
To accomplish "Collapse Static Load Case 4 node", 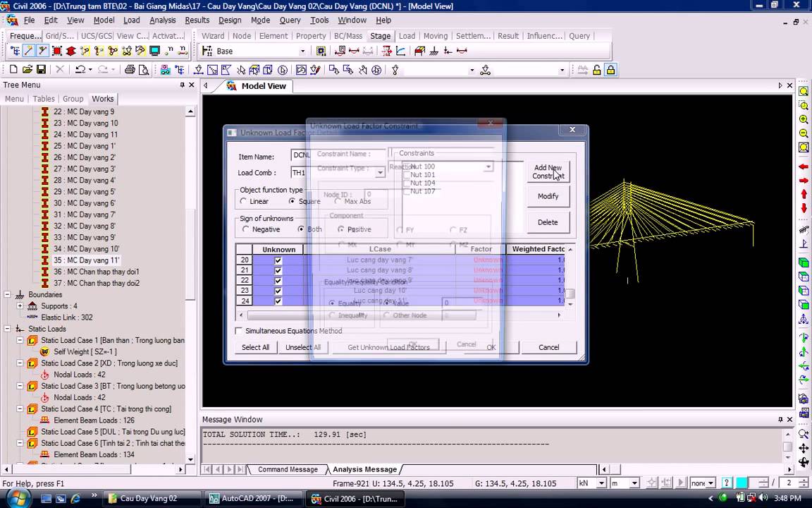I will pos(20,409).
